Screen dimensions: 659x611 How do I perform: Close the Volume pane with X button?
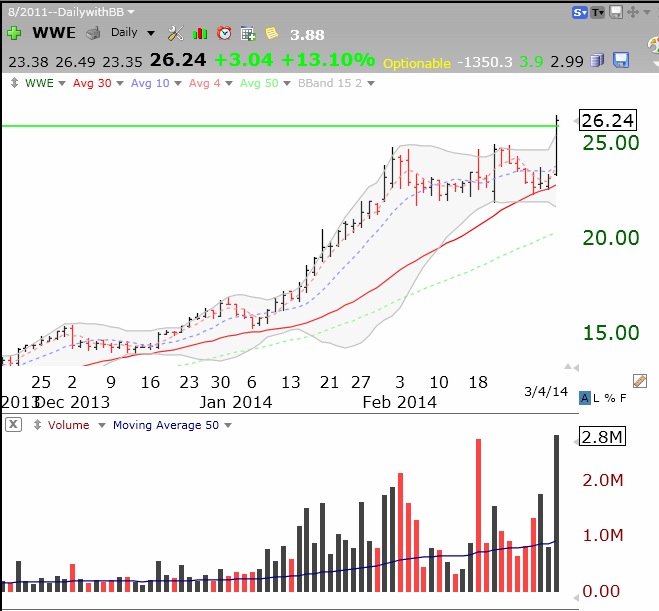(x=13, y=424)
